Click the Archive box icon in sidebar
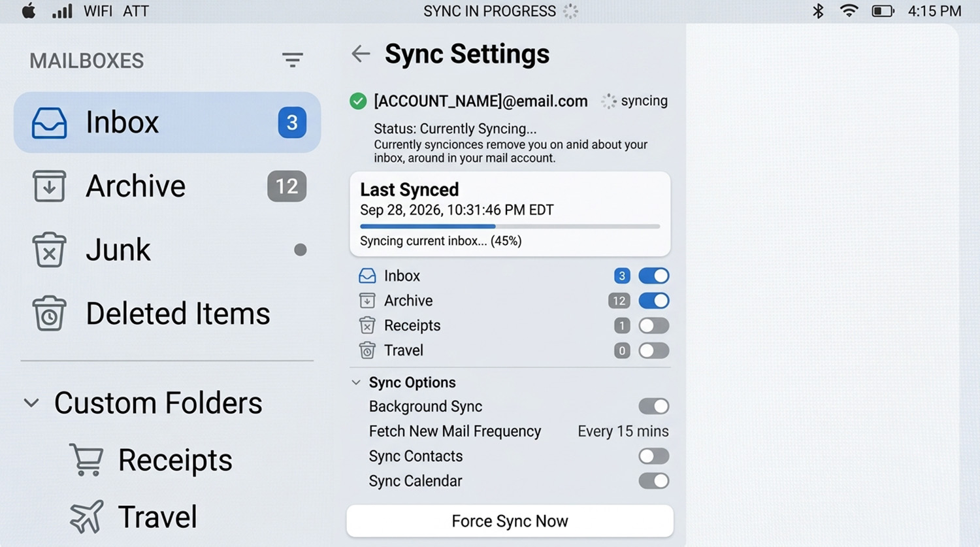The width and height of the screenshot is (980, 547). coord(49,186)
